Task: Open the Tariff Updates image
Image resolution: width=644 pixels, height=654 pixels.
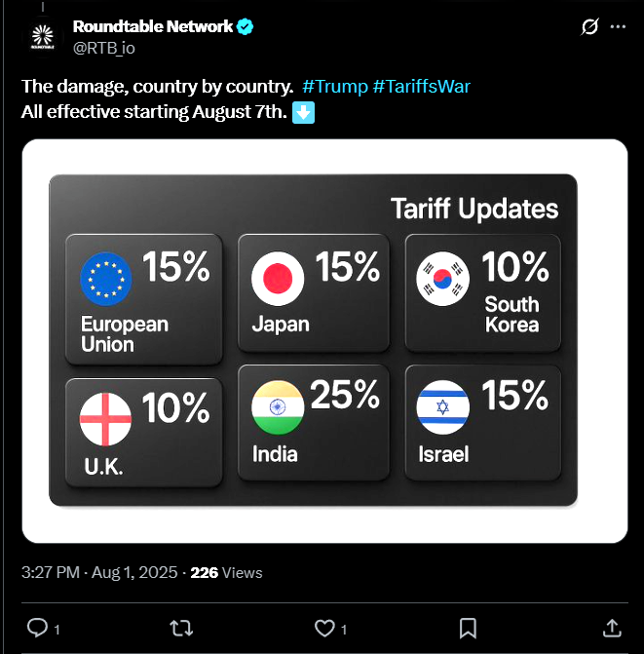Action: point(324,341)
